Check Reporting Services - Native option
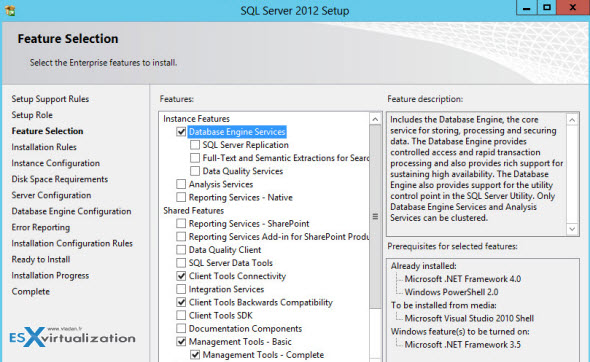The height and width of the screenshot is (362, 590). [181, 198]
